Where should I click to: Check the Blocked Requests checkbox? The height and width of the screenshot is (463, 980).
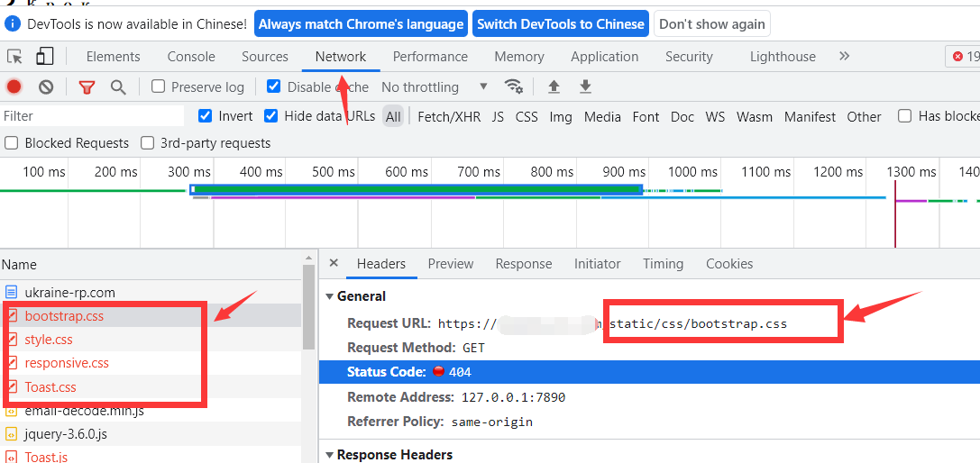tap(12, 143)
